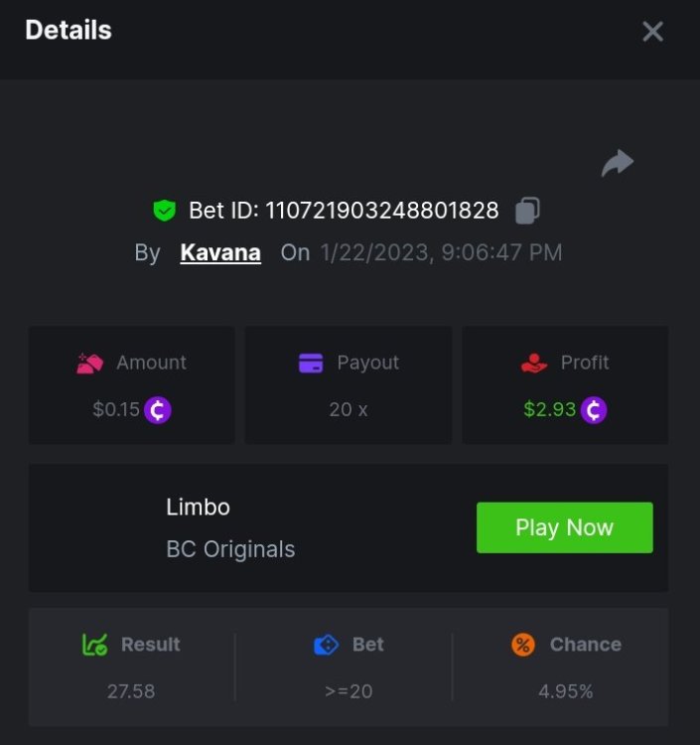Click the 27.58 result value
The width and height of the screenshot is (700, 745).
click(x=131, y=690)
